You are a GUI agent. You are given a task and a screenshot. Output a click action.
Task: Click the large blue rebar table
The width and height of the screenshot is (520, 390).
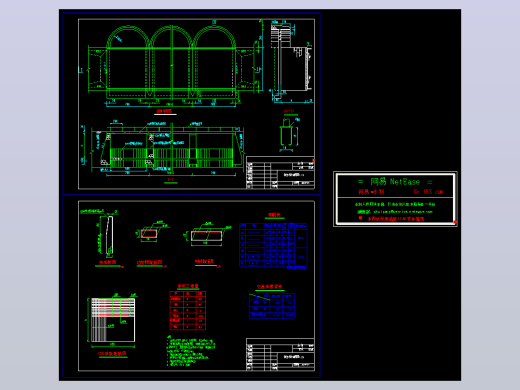tap(273, 245)
